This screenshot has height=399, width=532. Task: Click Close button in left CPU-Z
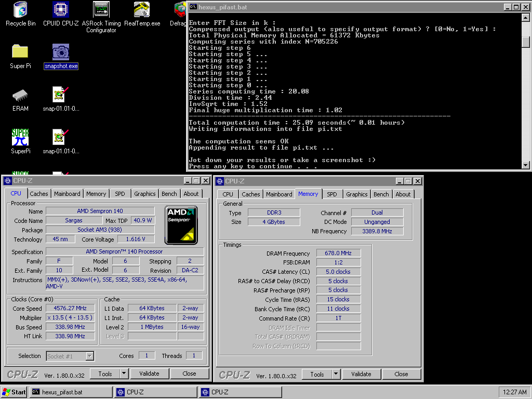189,374
